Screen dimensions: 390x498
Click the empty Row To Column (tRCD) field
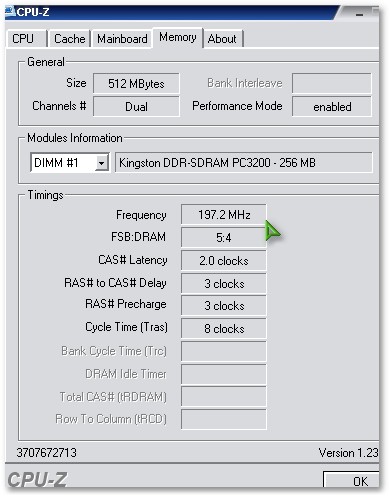pos(224,419)
